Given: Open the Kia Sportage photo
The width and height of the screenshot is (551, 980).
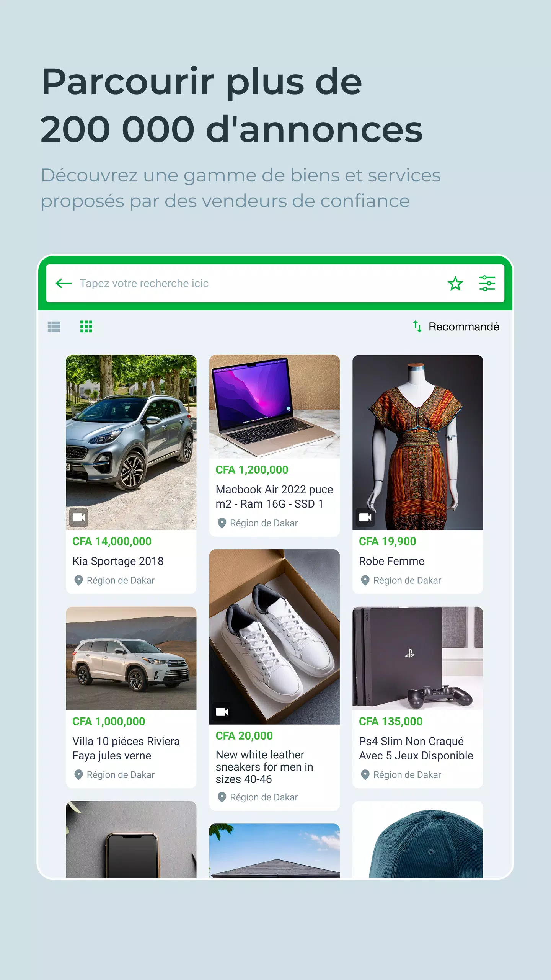Looking at the screenshot, I should click(131, 442).
